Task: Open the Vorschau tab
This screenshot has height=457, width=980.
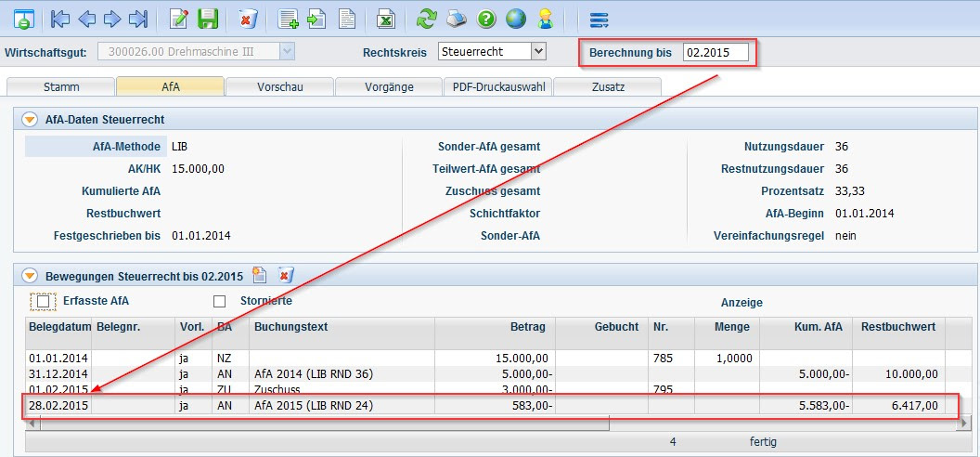Action: [x=280, y=87]
